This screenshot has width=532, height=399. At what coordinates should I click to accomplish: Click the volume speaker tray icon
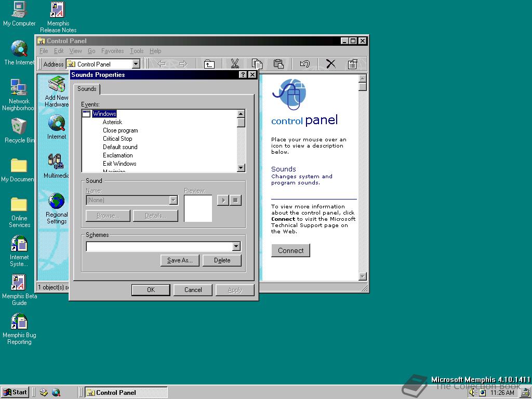[472, 393]
